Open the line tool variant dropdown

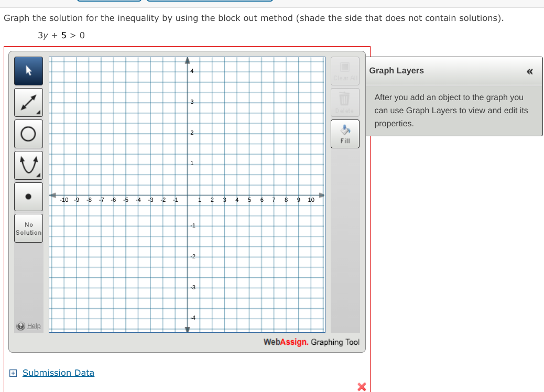pos(38,112)
